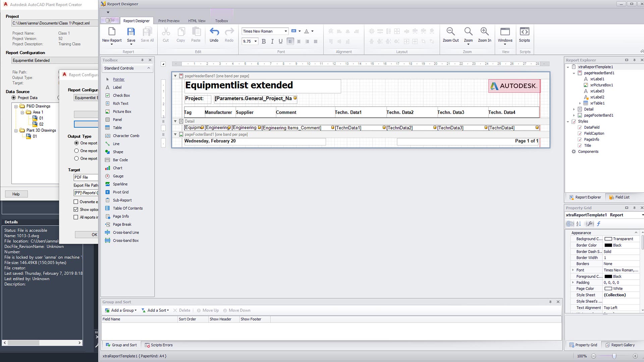This screenshot has width=644, height=362.
Task: Open the font name dropdown
Action: click(286, 31)
